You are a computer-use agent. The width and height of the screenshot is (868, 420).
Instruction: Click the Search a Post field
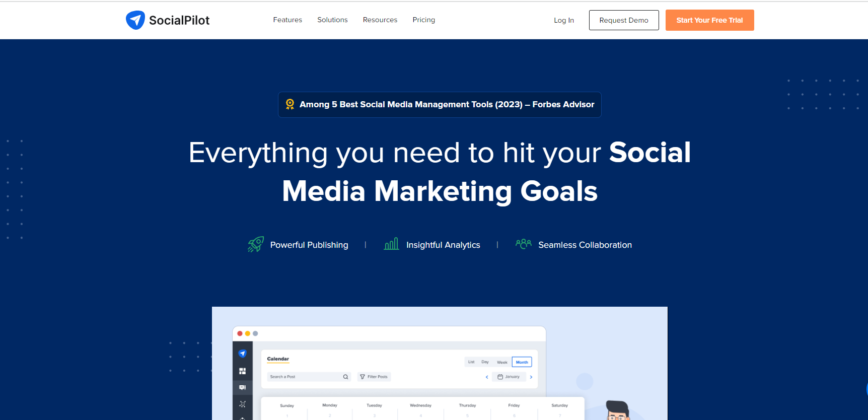tap(309, 377)
